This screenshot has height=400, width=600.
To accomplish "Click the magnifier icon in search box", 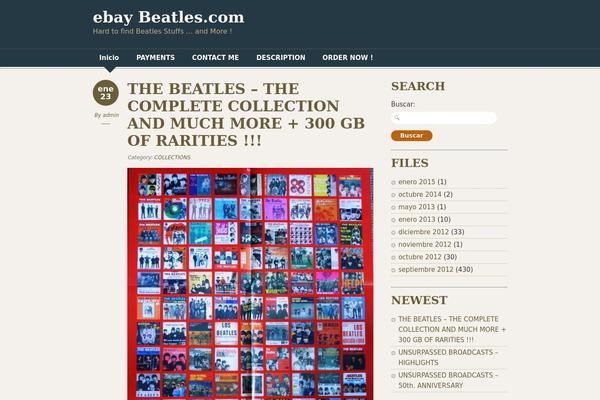I will (397, 118).
